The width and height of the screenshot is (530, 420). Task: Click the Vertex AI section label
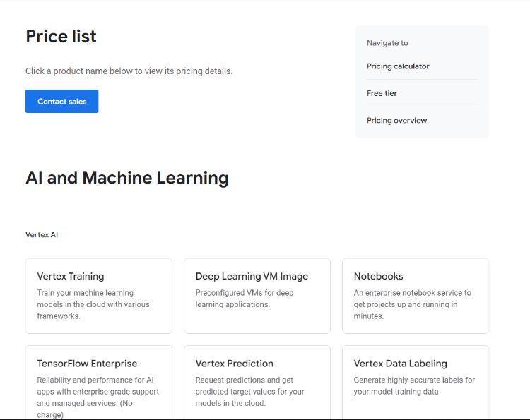pyautogui.click(x=42, y=234)
